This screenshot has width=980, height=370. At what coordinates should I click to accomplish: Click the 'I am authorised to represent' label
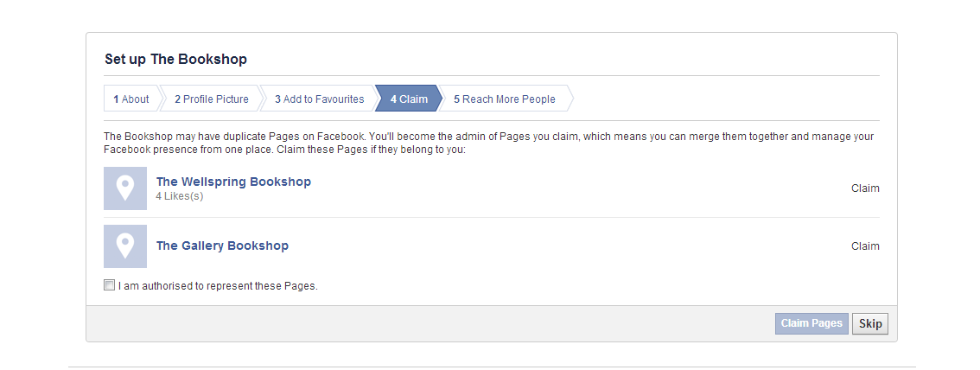point(218,286)
